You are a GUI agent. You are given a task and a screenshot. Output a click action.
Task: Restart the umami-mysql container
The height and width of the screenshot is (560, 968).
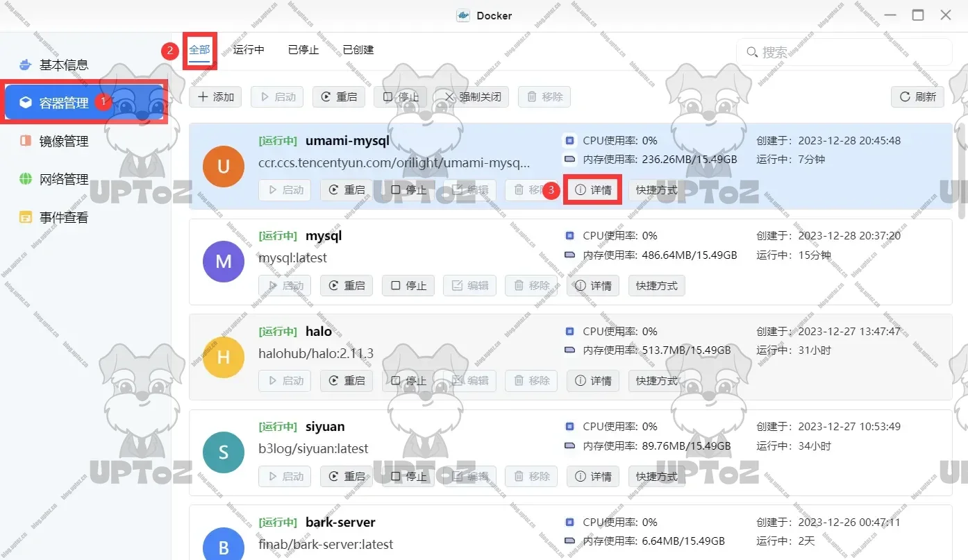347,190
